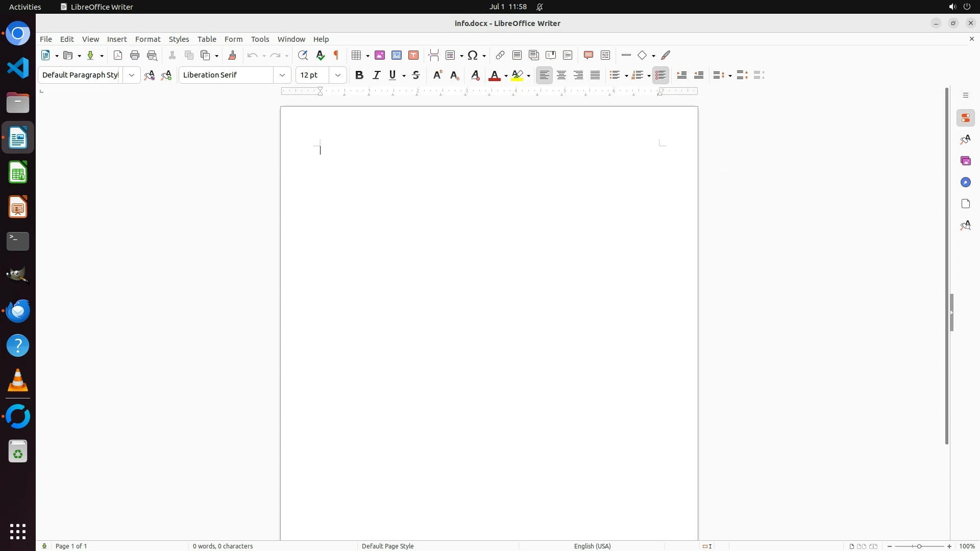Toggle bold formatting
Image resolution: width=980 pixels, height=551 pixels.
coord(359,76)
